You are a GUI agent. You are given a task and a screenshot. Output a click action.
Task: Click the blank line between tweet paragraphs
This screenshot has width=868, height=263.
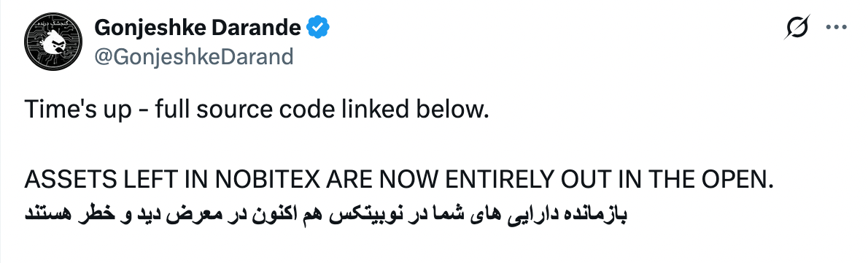(398, 147)
